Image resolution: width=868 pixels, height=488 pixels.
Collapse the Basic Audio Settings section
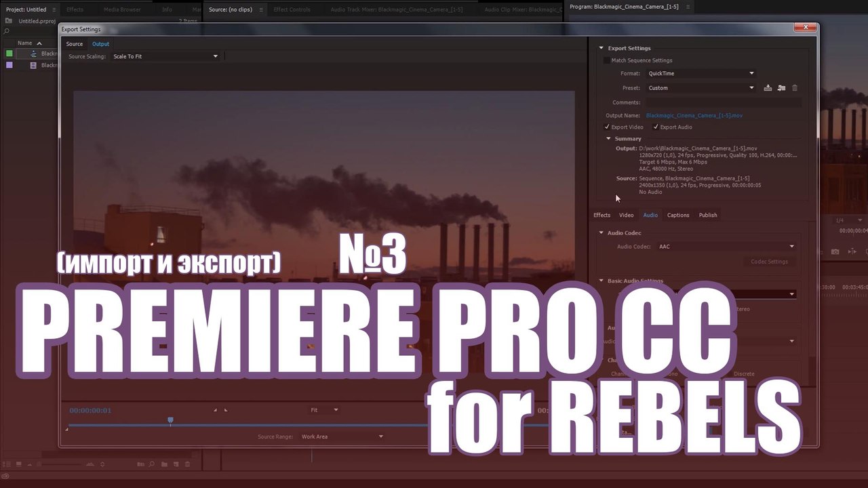[601, 281]
